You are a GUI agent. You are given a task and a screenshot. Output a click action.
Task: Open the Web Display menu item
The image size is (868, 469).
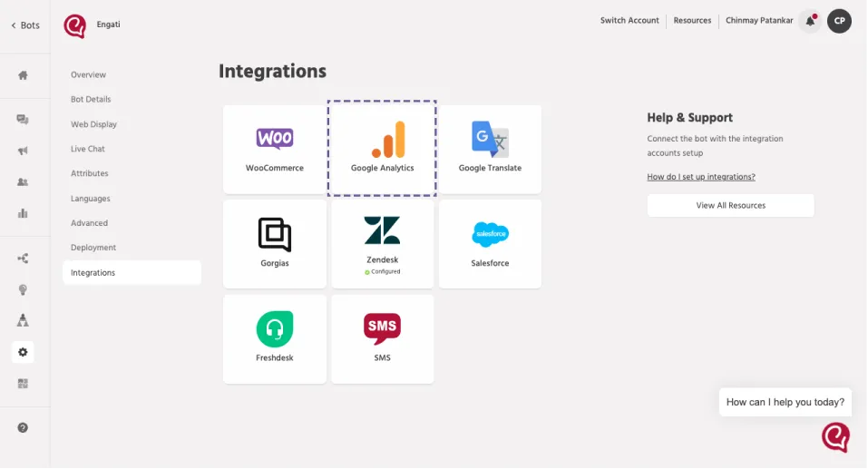tap(93, 124)
